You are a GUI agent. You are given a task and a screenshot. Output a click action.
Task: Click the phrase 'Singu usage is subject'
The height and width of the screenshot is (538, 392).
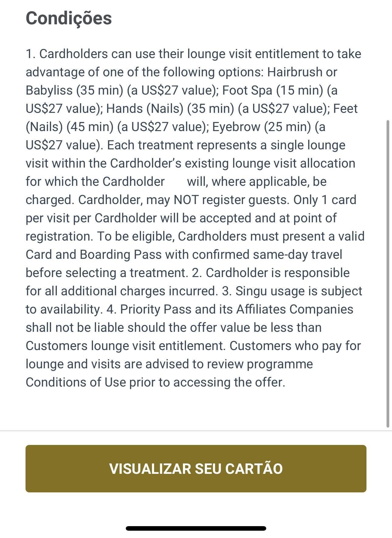(299, 291)
